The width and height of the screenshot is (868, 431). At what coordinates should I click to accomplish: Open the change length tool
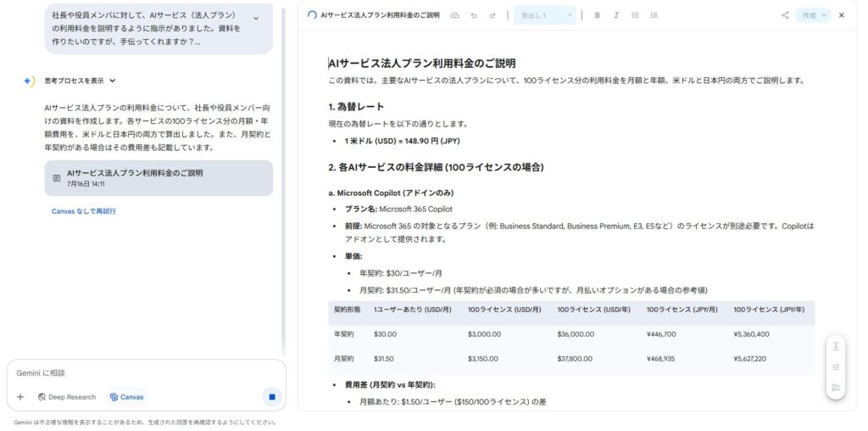point(835,346)
